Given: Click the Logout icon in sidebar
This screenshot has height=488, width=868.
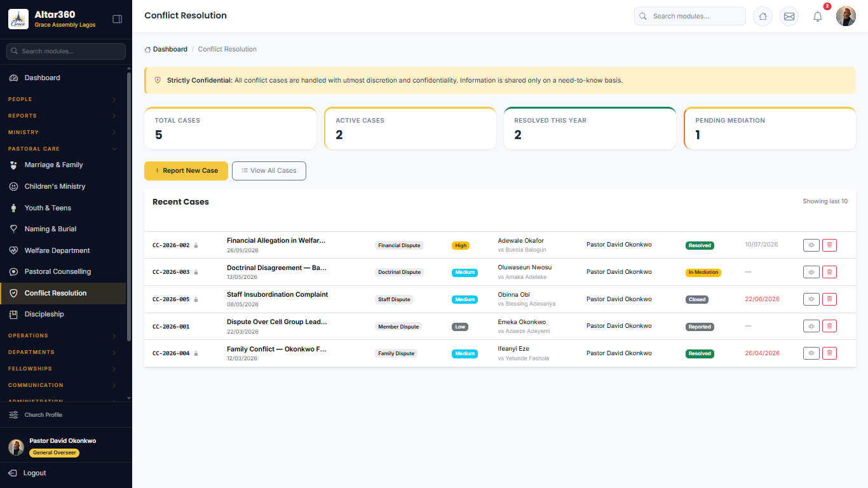Looking at the screenshot, I should click(x=13, y=473).
